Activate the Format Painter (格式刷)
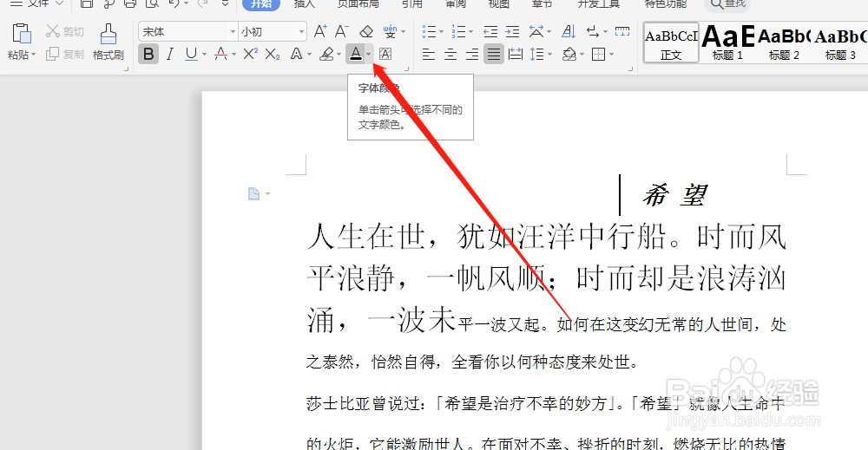 tap(108, 42)
